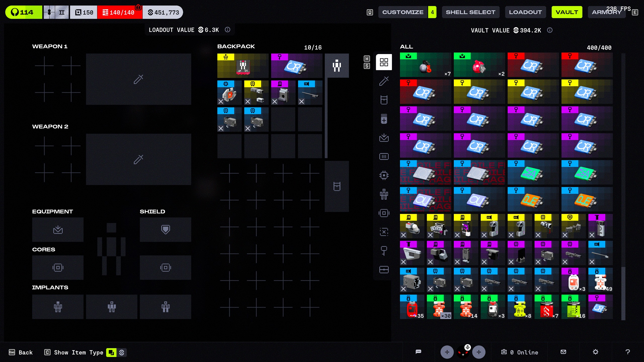Open the first party invite slot
Screen dimensions: 644x362
447,352
